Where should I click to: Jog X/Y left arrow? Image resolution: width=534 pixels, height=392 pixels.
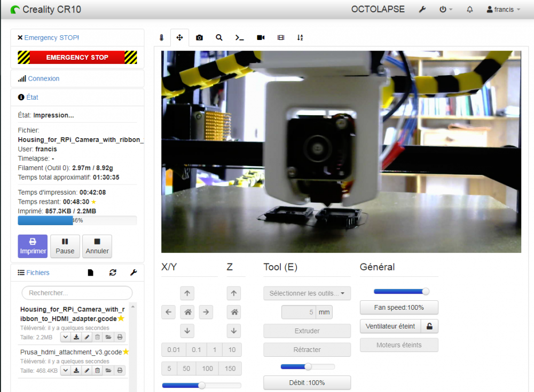coord(168,312)
